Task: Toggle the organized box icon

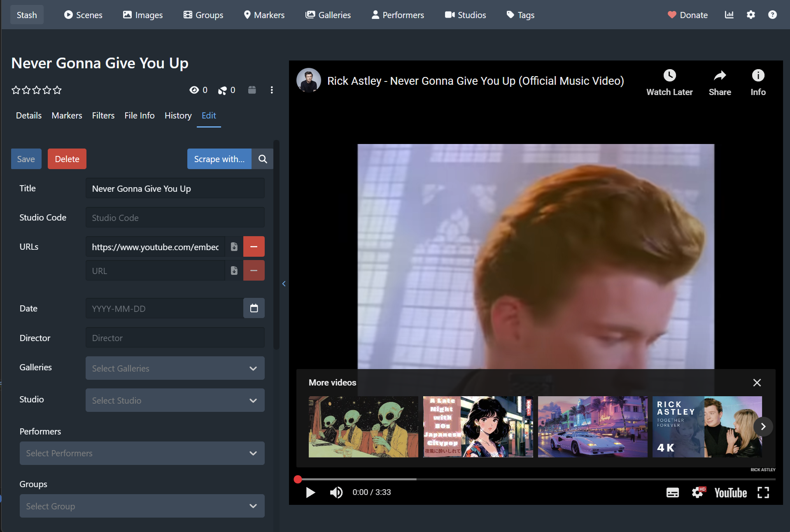Action: [x=252, y=90]
